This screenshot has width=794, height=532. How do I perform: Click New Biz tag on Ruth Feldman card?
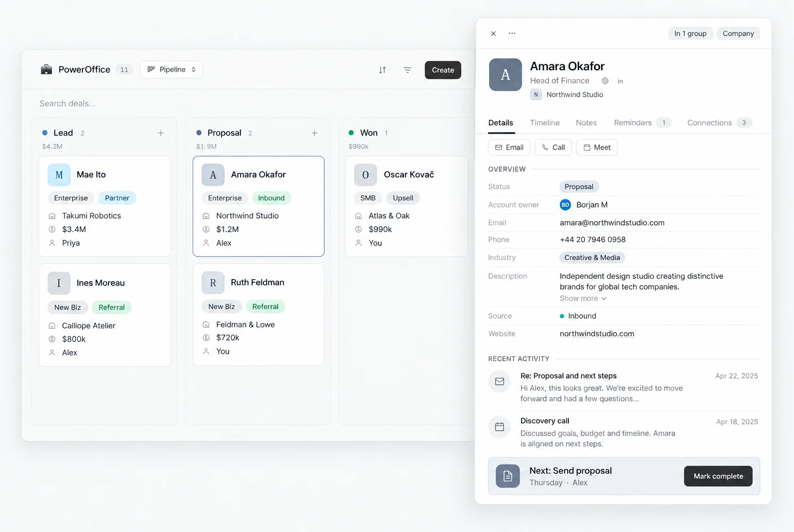pyautogui.click(x=221, y=306)
